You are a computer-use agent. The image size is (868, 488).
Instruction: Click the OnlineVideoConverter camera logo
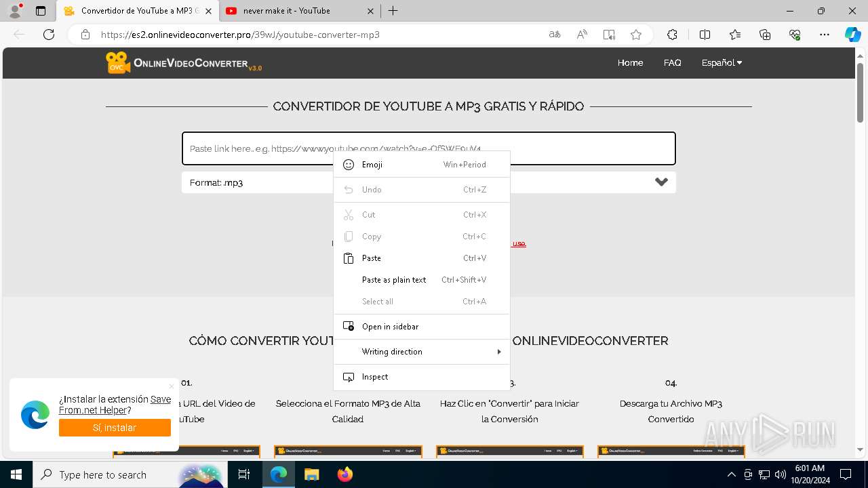point(117,62)
